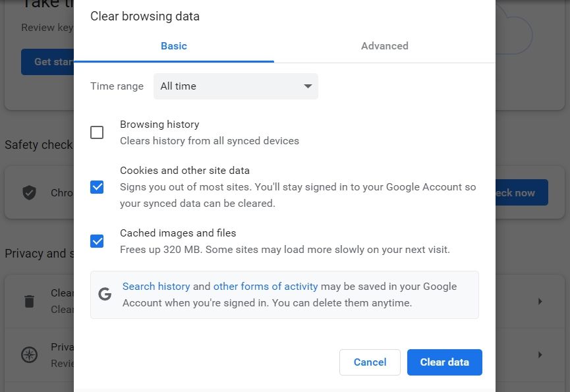Enable the Browsing history checkbox
The height and width of the screenshot is (392, 570).
[x=97, y=132]
